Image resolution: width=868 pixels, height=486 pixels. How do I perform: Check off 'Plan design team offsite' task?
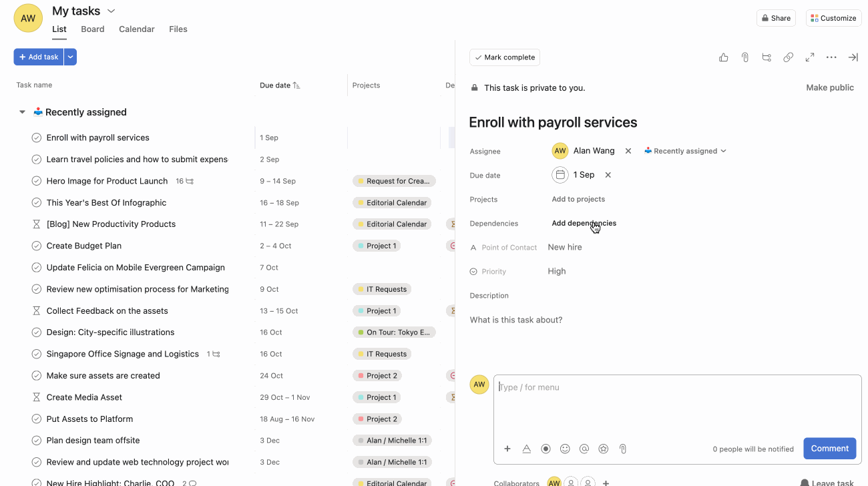pyautogui.click(x=37, y=441)
